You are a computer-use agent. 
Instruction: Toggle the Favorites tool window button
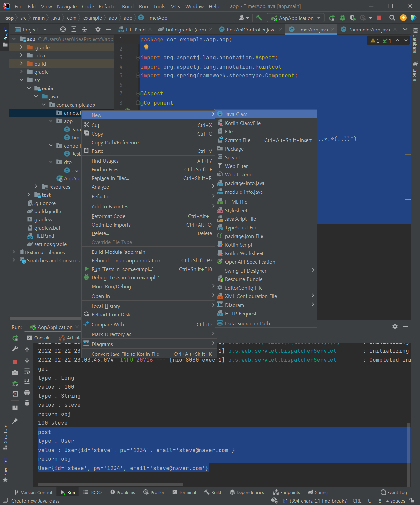pyautogui.click(x=5, y=470)
